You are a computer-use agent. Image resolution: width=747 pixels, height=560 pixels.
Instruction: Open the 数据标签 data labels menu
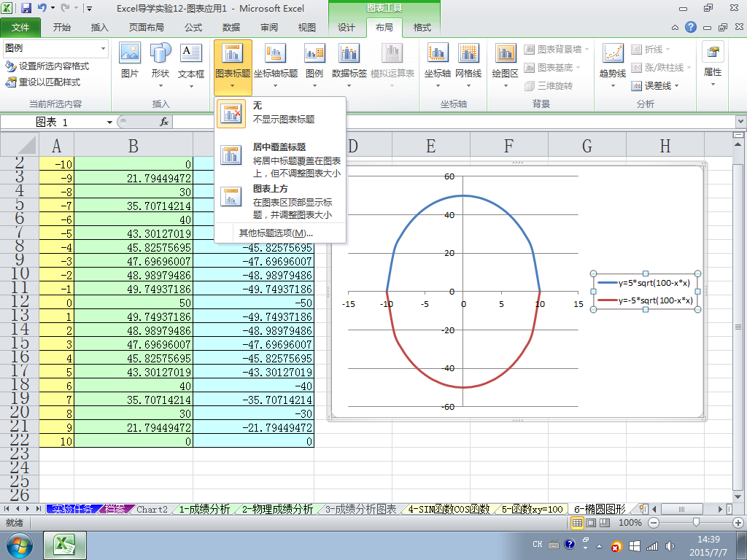coord(349,65)
